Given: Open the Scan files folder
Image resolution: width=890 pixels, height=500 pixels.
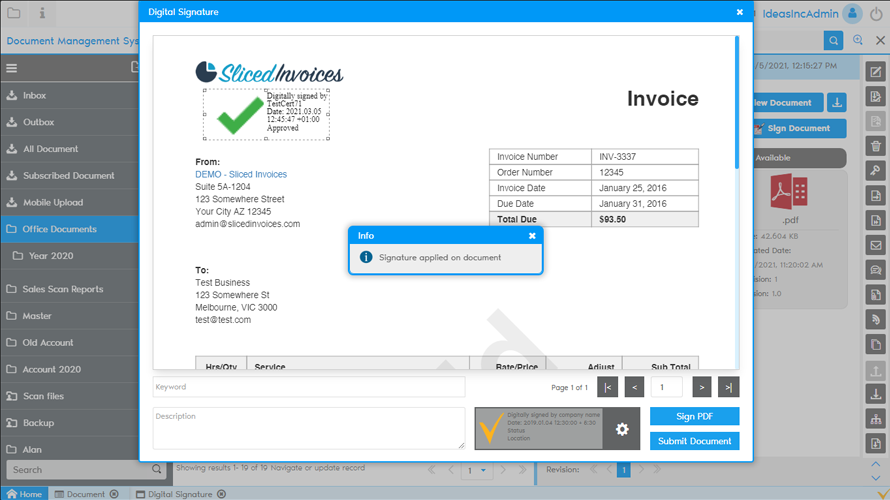Looking at the screenshot, I should click(x=69, y=396).
